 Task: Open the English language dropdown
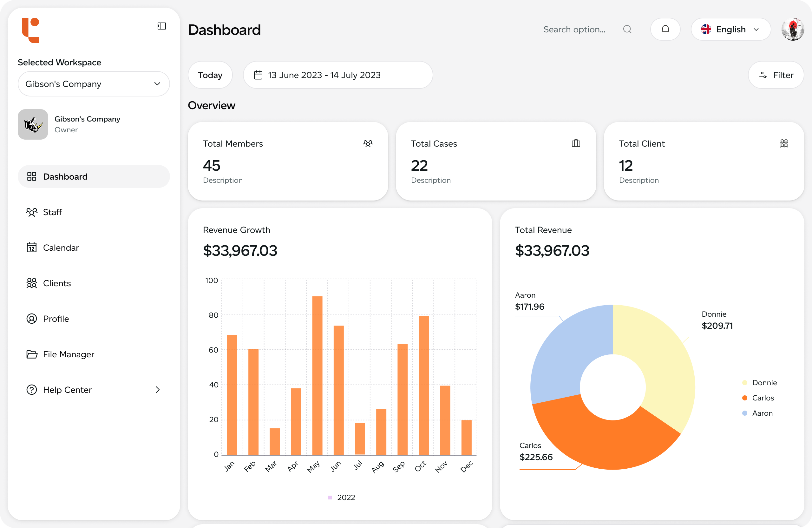[731, 30]
